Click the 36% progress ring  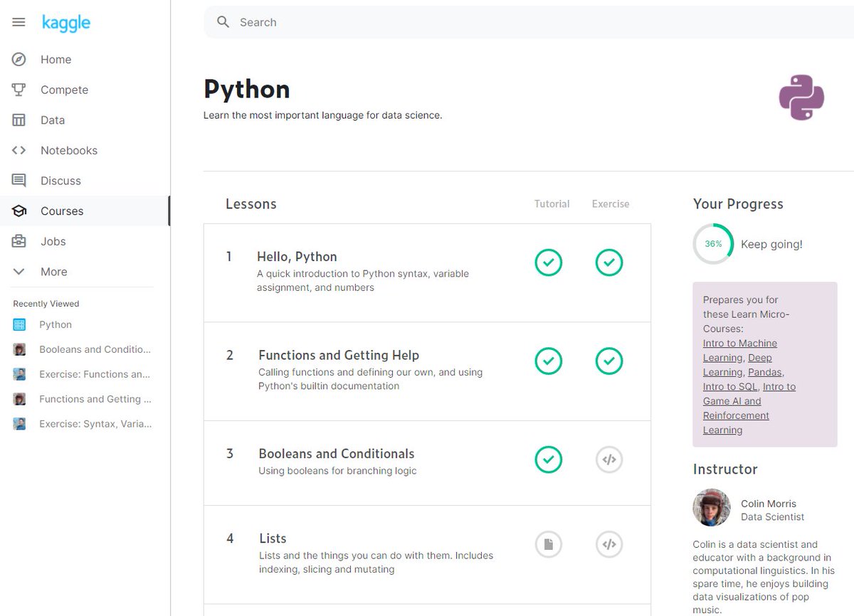pos(713,243)
